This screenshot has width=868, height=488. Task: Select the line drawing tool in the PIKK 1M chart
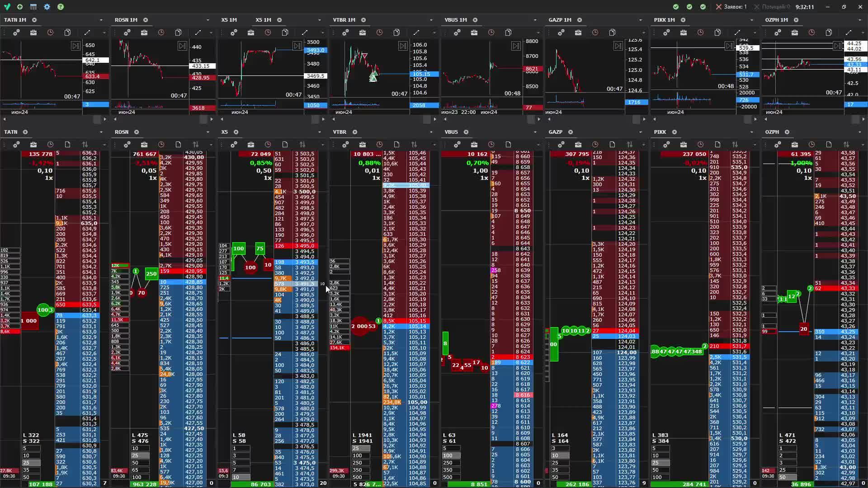click(737, 33)
